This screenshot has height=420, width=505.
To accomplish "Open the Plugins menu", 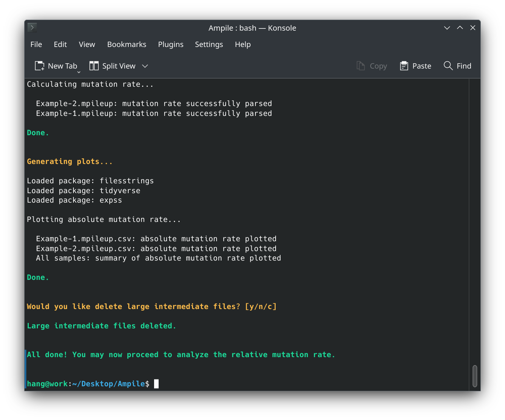I will tap(171, 44).
